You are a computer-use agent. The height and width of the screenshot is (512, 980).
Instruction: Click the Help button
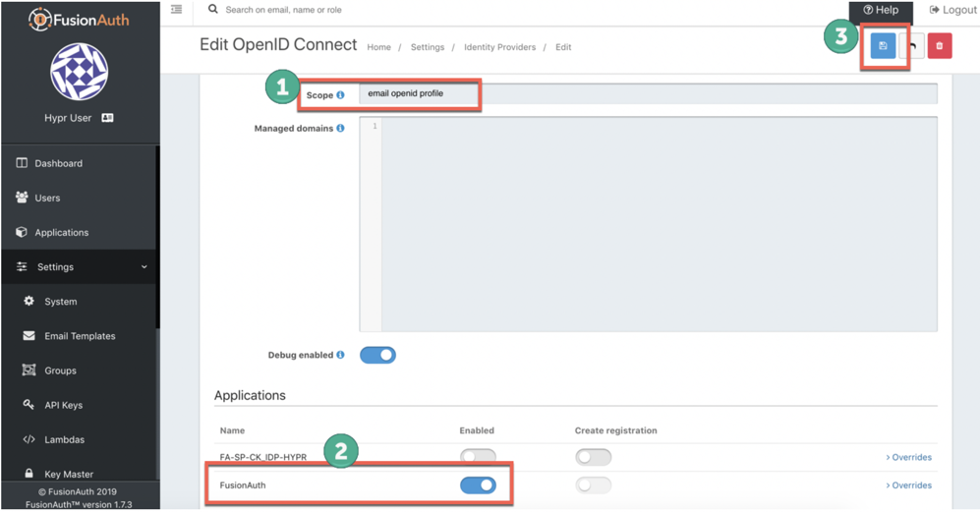[x=881, y=11]
